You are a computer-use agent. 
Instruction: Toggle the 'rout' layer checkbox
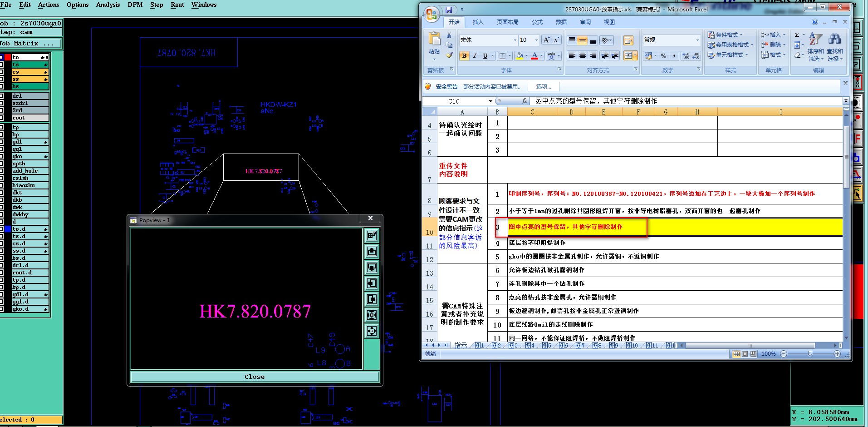tap(2, 118)
